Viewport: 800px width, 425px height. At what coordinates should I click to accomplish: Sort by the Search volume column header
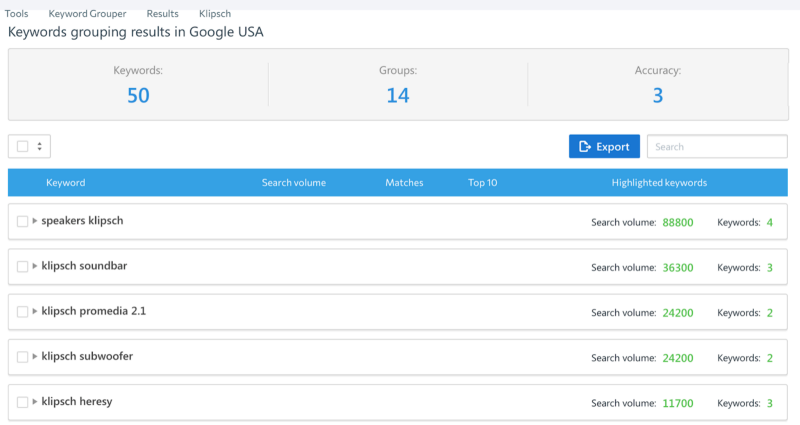coord(294,183)
